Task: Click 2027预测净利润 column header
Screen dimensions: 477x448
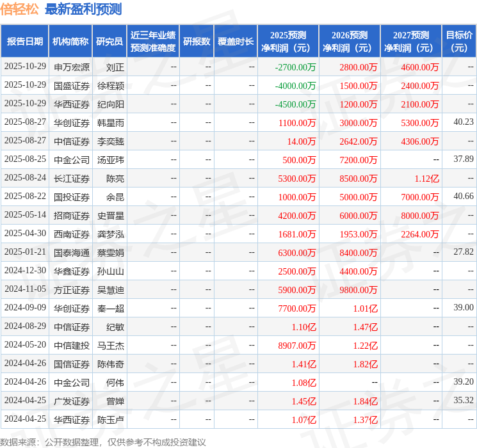Action: 410,42
